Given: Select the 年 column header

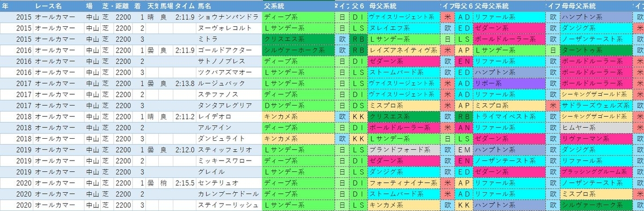Looking at the screenshot, I should (x=17, y=5).
